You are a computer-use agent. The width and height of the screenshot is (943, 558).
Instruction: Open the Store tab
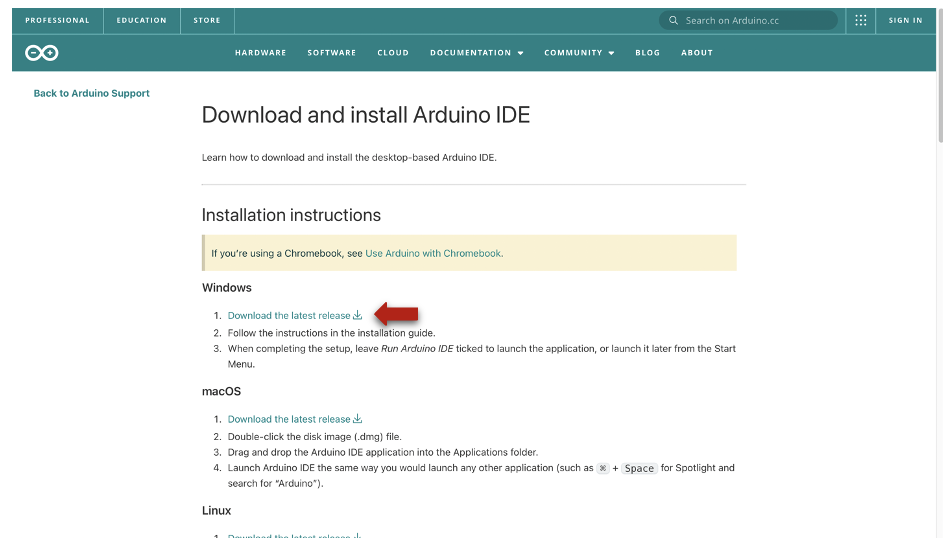pyautogui.click(x=207, y=20)
